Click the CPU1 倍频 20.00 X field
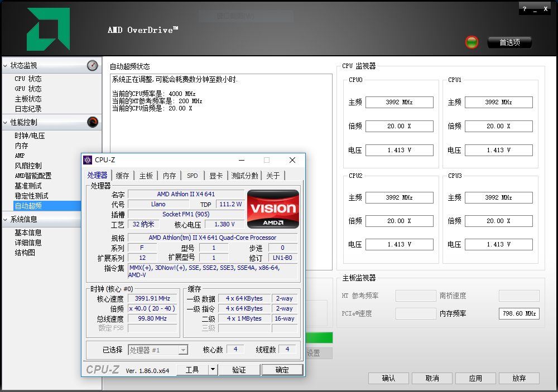 pyautogui.click(x=498, y=126)
